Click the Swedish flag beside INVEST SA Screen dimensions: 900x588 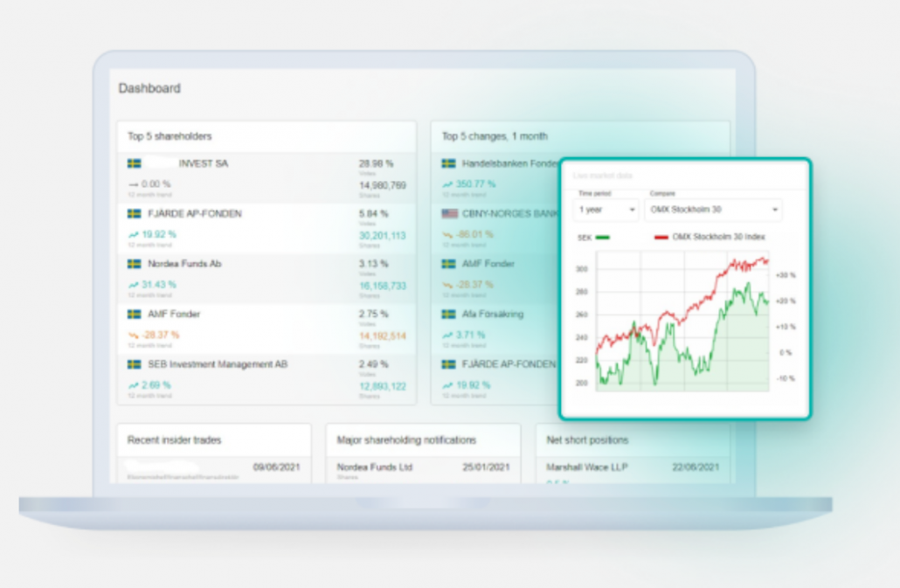coord(135,163)
